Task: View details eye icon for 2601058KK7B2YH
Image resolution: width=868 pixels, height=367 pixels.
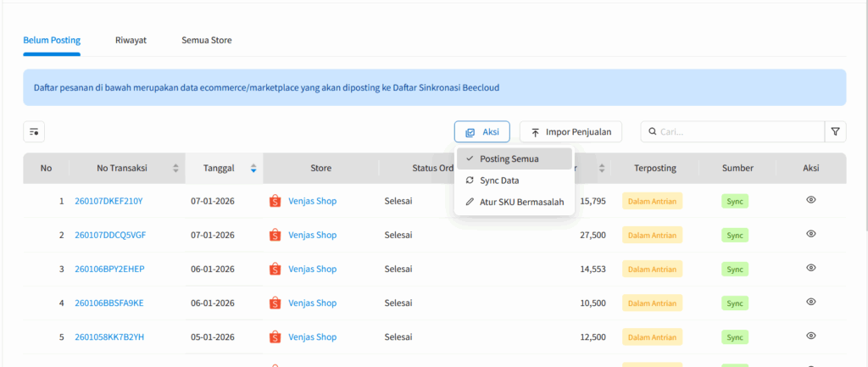Action: coord(811,336)
